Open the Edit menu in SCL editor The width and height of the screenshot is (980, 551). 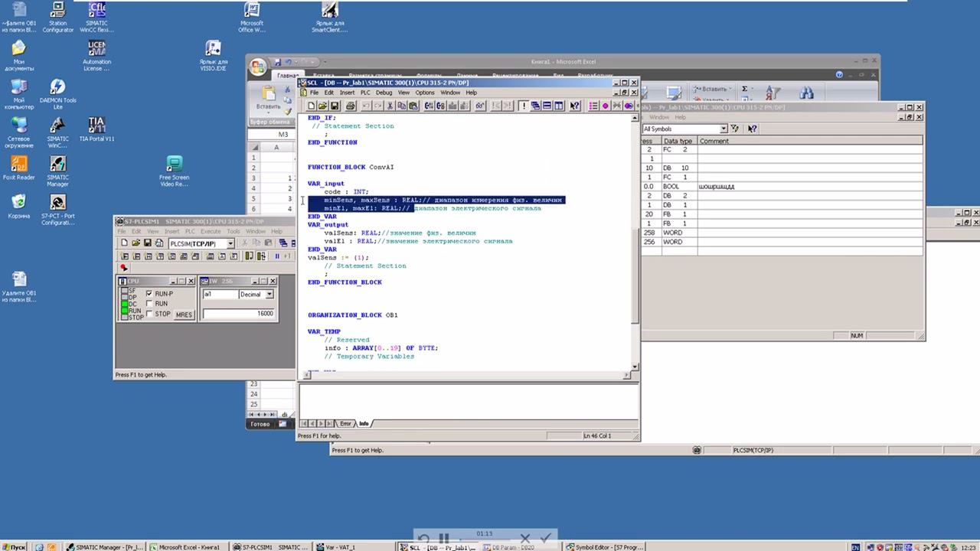328,93
